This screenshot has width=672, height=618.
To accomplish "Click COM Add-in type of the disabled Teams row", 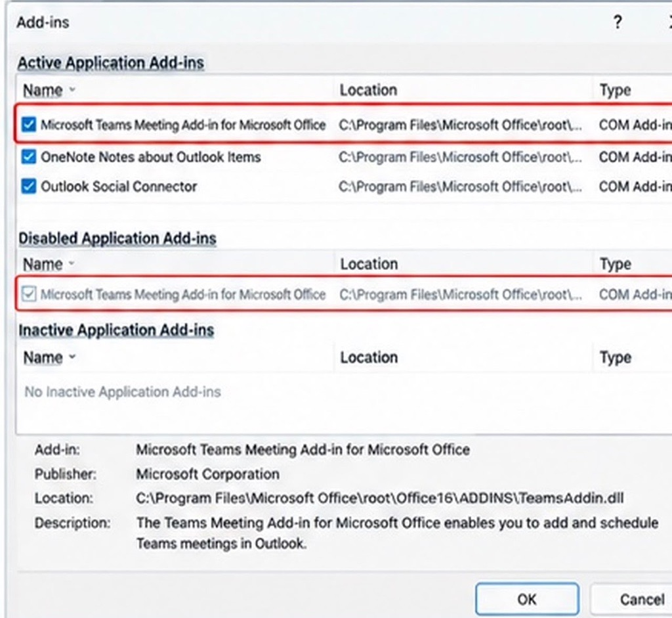I will 635,294.
